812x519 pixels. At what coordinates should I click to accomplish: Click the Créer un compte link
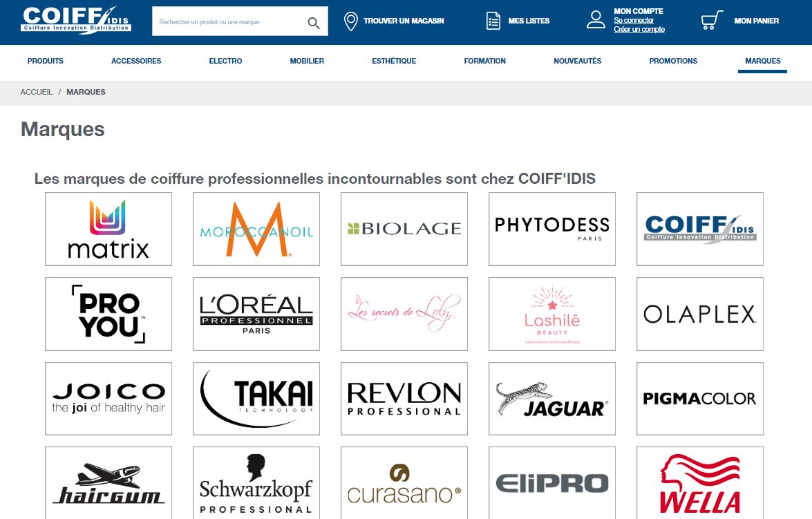pos(639,29)
